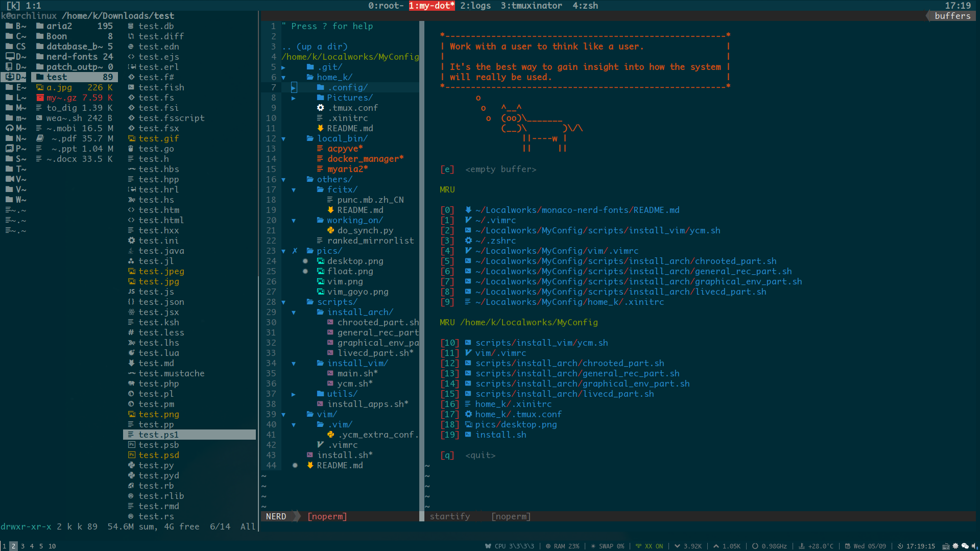This screenshot has height=551, width=980.
Task: Switch to tmux window 3:tmuxinator
Action: tap(531, 6)
